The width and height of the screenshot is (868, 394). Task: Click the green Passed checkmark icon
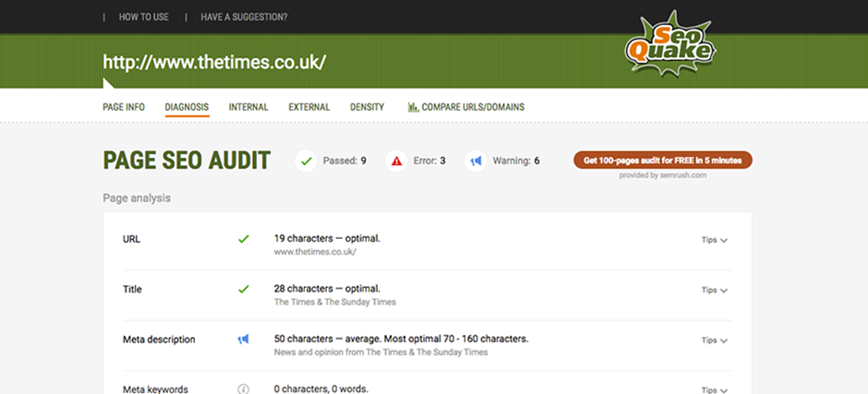click(306, 161)
